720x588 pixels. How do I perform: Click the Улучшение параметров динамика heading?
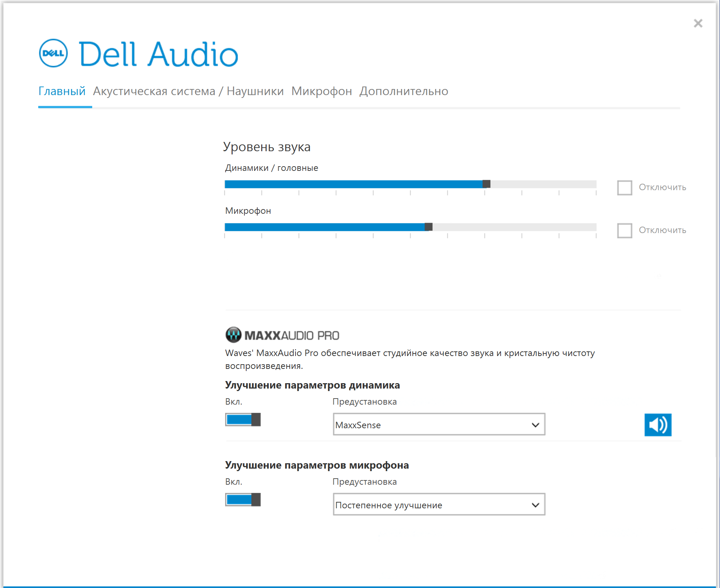[312, 385]
